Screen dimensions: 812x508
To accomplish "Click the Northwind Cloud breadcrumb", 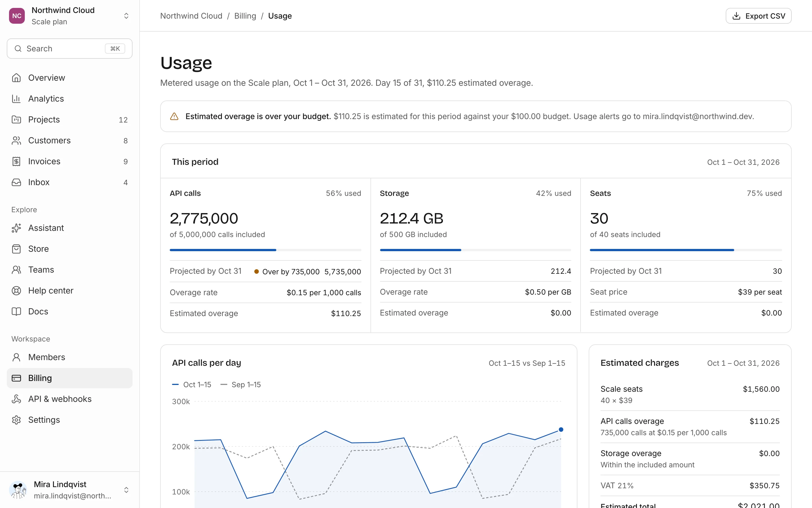I will (x=191, y=16).
